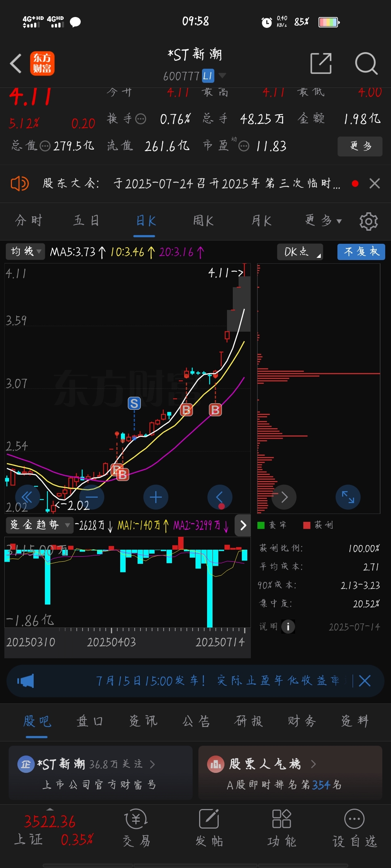Viewport: 391px width, 868px height.
Task: Close the 7月15日 promotion banner
Action: (x=365, y=681)
